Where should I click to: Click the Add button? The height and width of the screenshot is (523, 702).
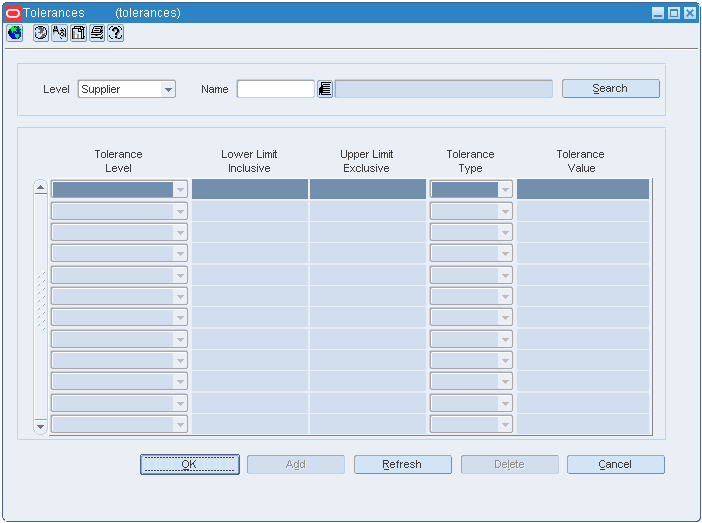(296, 464)
